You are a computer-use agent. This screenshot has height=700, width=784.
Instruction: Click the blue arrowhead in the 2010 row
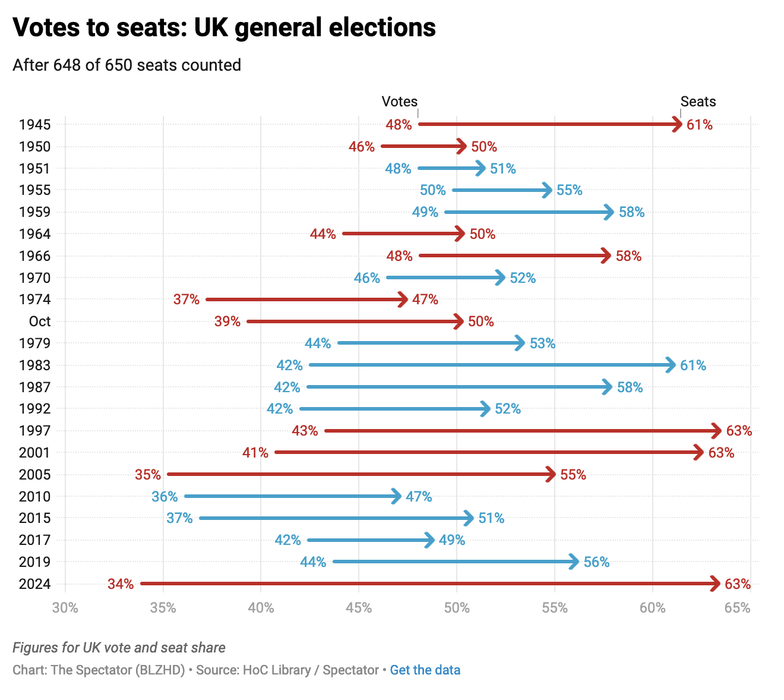(397, 496)
